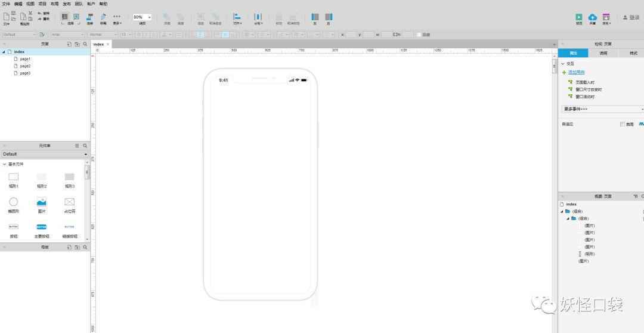
Task: Add a folder in pages panel
Action: (x=77, y=44)
